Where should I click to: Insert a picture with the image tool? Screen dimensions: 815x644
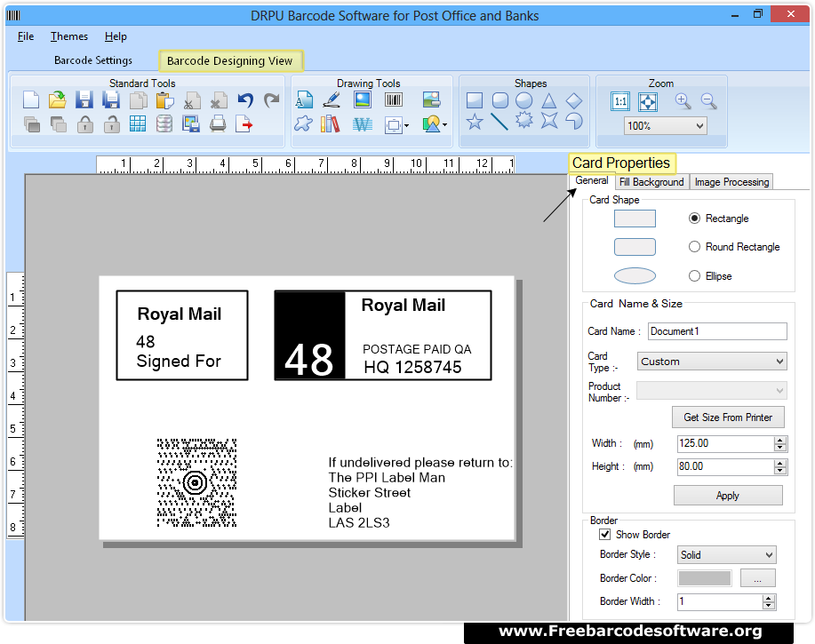click(x=363, y=99)
